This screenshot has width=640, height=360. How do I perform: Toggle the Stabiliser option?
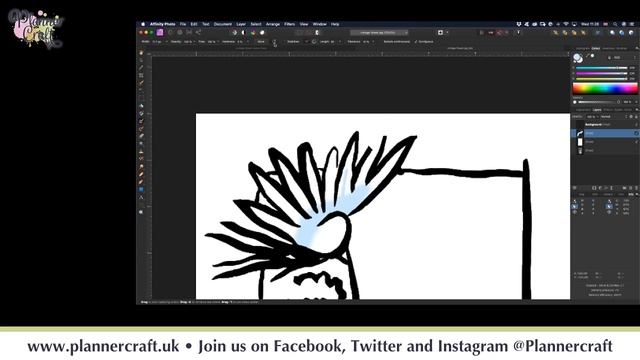pos(293,42)
